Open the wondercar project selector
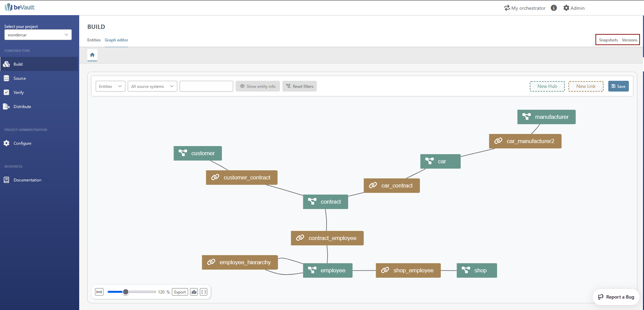 (x=38, y=35)
